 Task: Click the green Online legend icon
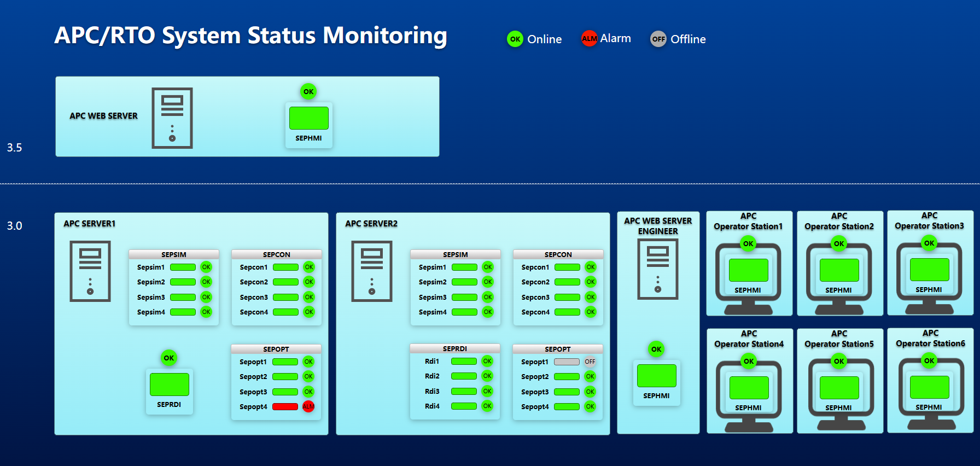[x=515, y=39]
